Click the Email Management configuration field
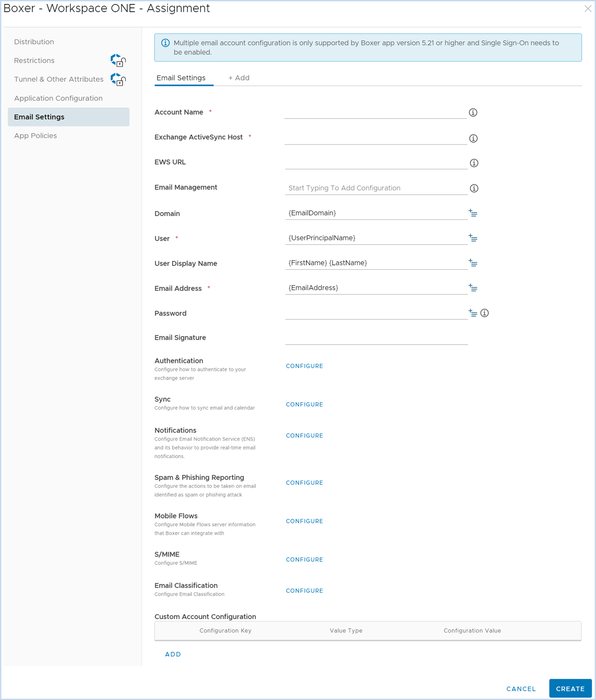The width and height of the screenshot is (596, 700). pyautogui.click(x=376, y=188)
